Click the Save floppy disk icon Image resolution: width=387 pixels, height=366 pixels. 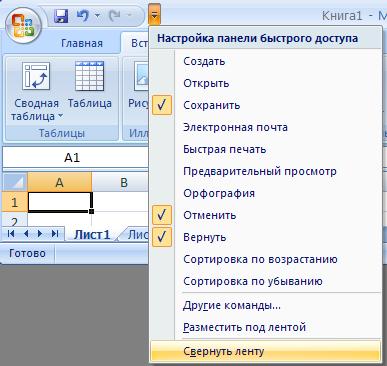60,15
